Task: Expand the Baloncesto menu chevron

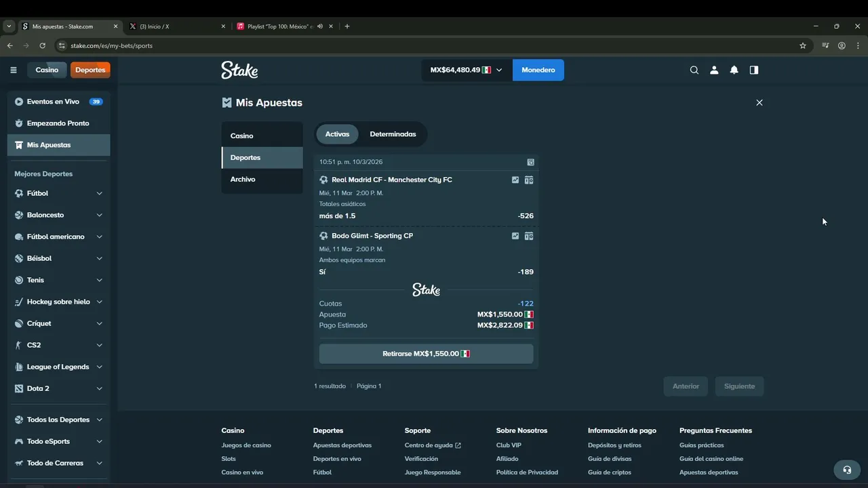Action: click(99, 215)
